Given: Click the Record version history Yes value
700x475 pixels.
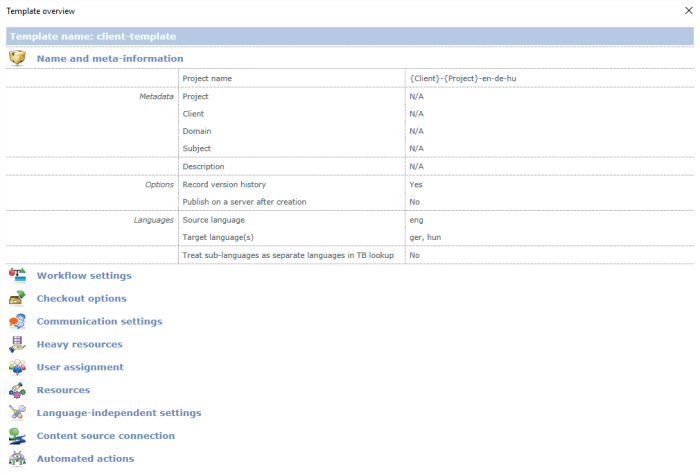Looking at the screenshot, I should point(416,184).
